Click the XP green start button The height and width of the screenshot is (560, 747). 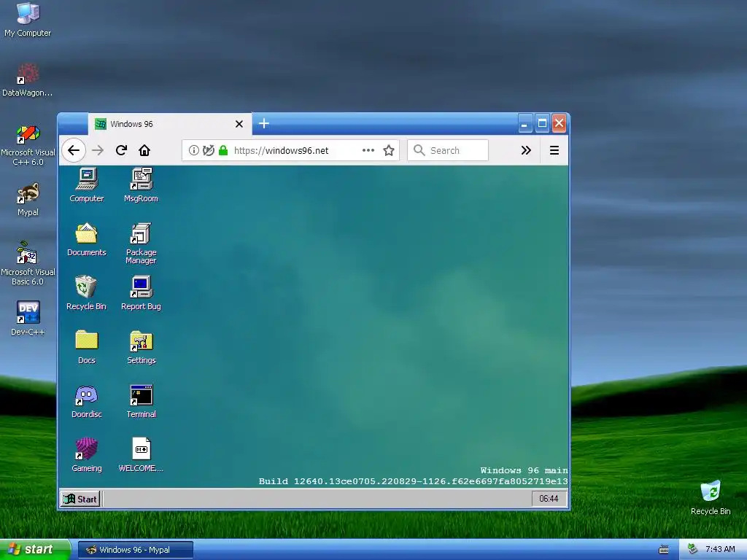34,550
